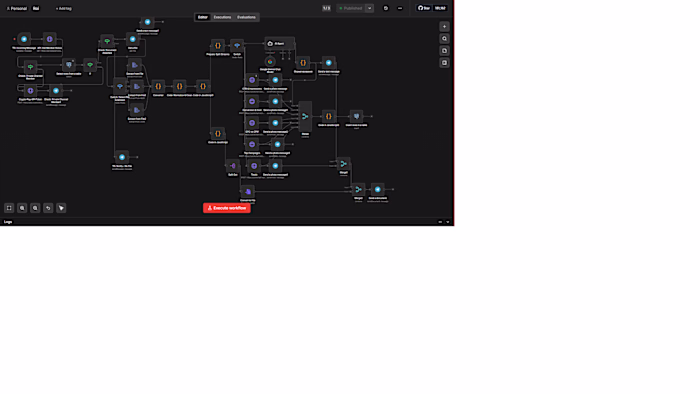Select the Prepare Split Streams code node

[x=218, y=46]
